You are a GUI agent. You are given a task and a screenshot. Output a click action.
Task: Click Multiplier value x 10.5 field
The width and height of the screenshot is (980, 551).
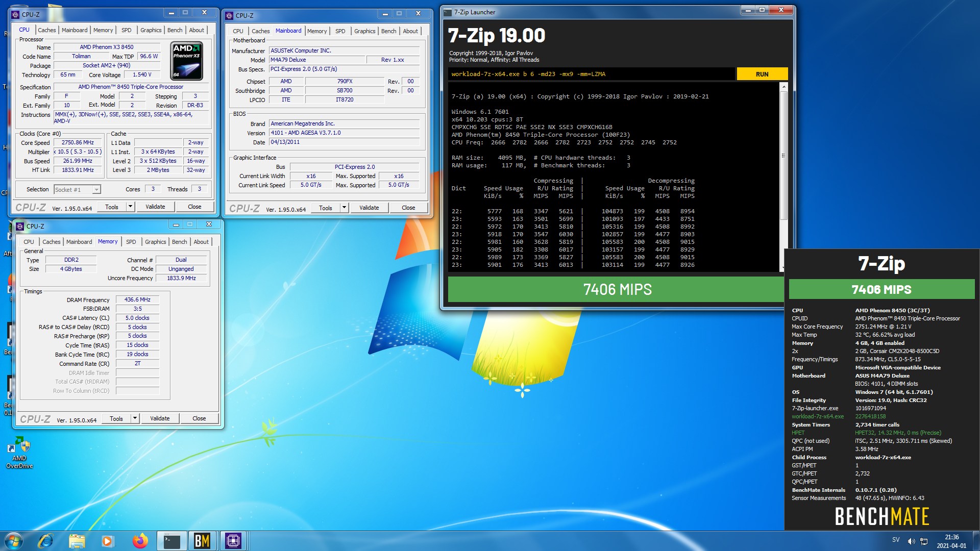tap(78, 152)
